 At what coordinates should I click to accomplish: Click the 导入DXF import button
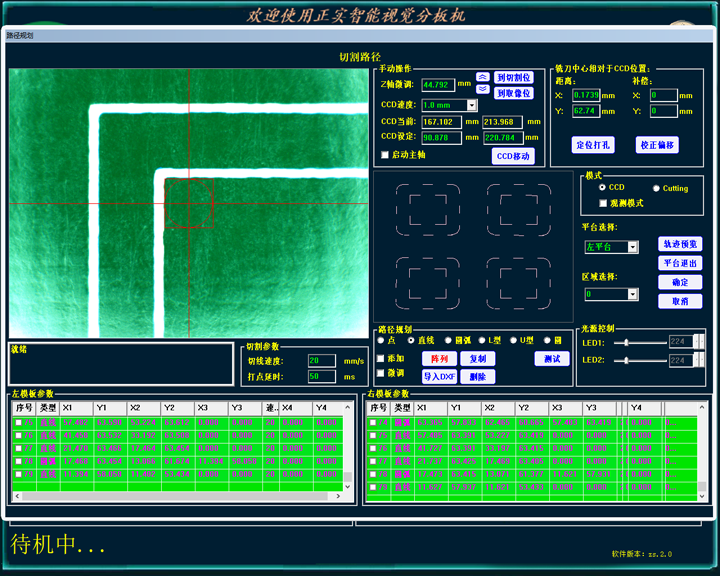[439, 377]
